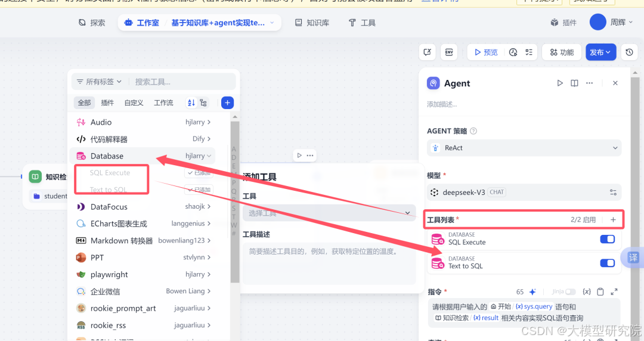This screenshot has height=341, width=644.
Task: Expand the instruction editor to fullscreen
Action: tap(614, 292)
